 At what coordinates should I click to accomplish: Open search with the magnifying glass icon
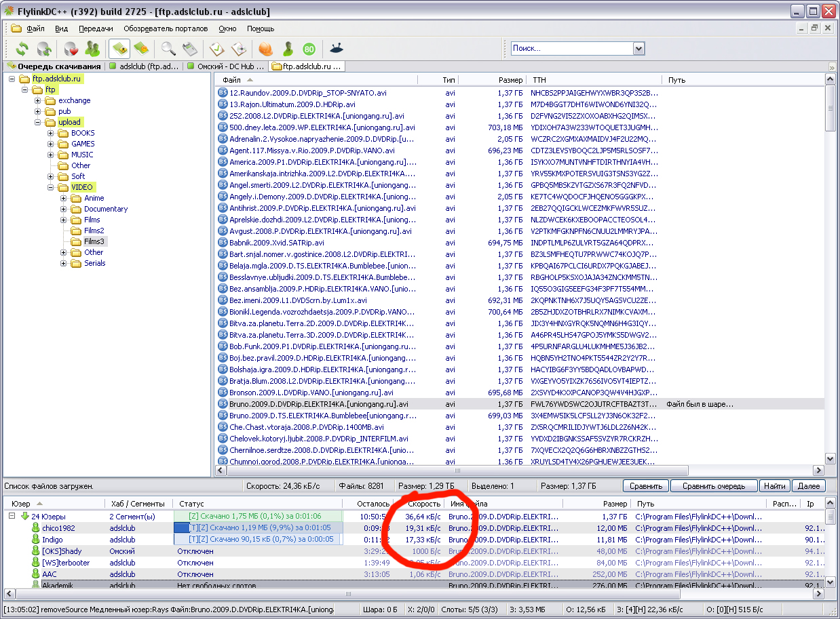(168, 49)
